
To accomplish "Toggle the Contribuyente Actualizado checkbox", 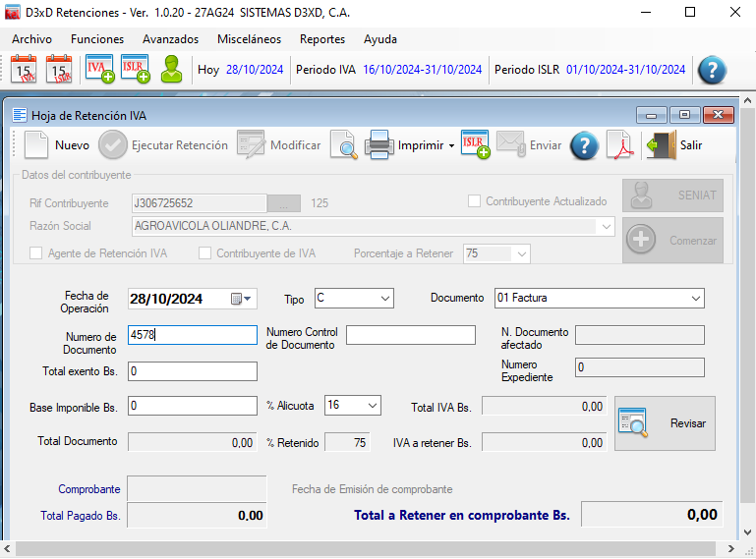I will click(474, 201).
